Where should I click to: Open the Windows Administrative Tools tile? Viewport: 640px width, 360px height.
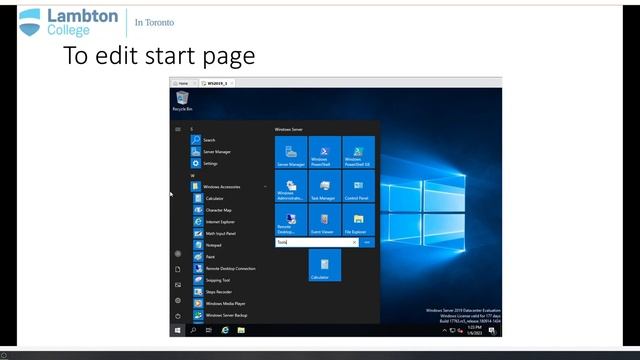(x=291, y=186)
